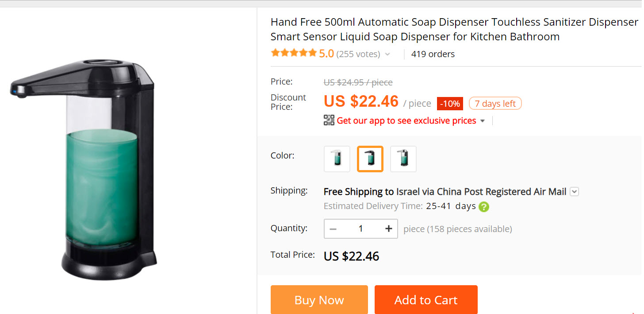Image resolution: width=644 pixels, height=314 pixels.
Task: Open the shipping method dropdown arrow
Action: point(574,192)
